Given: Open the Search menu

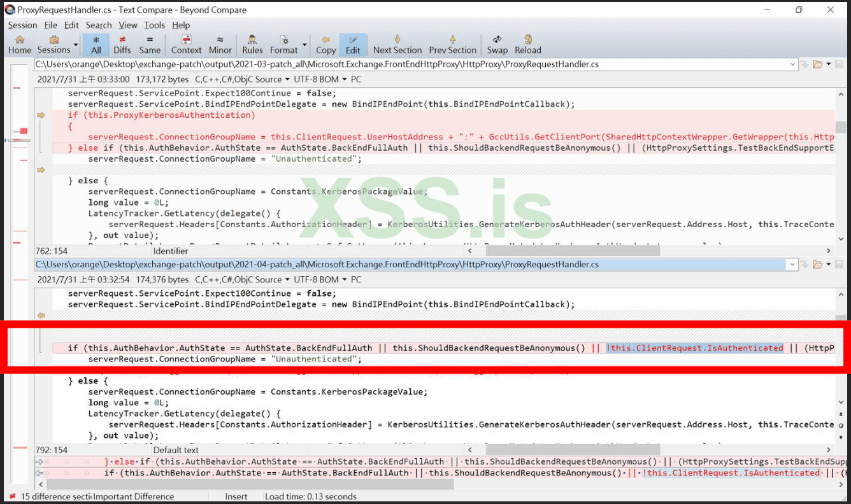Looking at the screenshot, I should pyautogui.click(x=99, y=25).
